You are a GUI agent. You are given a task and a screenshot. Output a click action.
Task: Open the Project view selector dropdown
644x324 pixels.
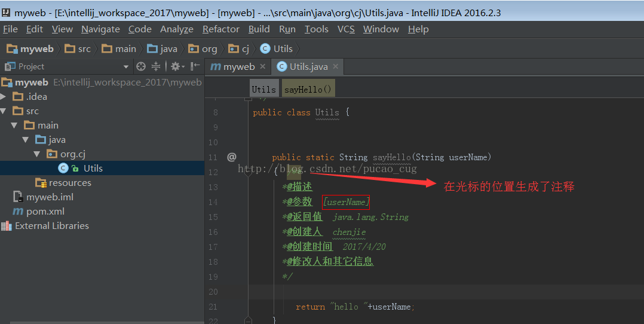point(125,66)
